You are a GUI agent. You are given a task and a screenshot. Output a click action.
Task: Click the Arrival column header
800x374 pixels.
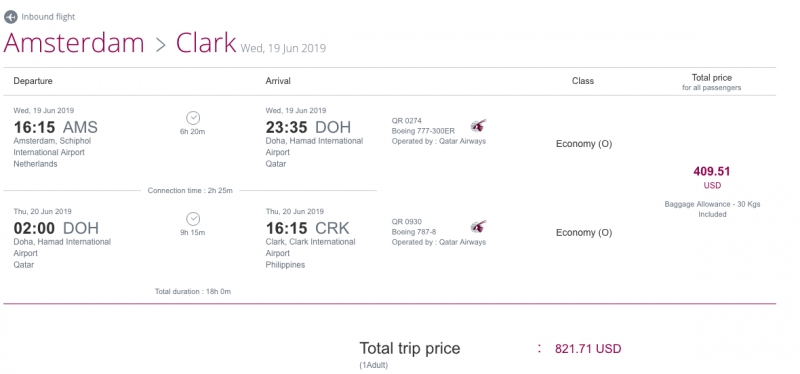(x=278, y=81)
